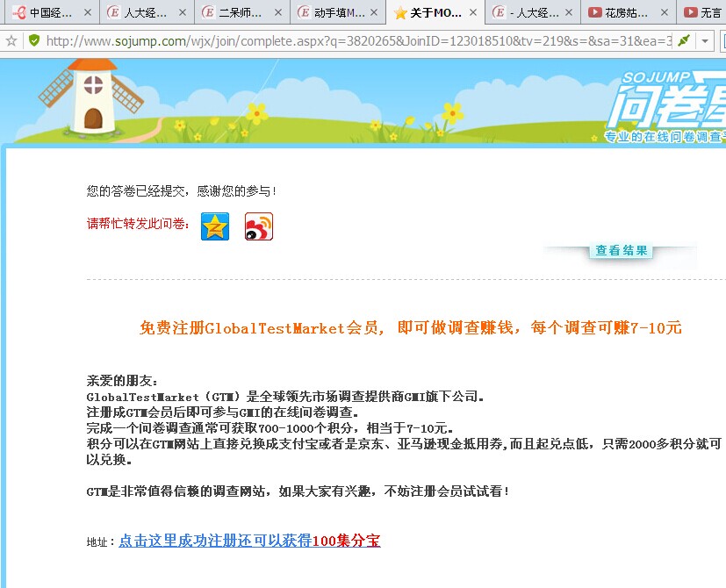The width and height of the screenshot is (726, 588).
Task: Close the 花房姑... tab
Action: point(665,12)
